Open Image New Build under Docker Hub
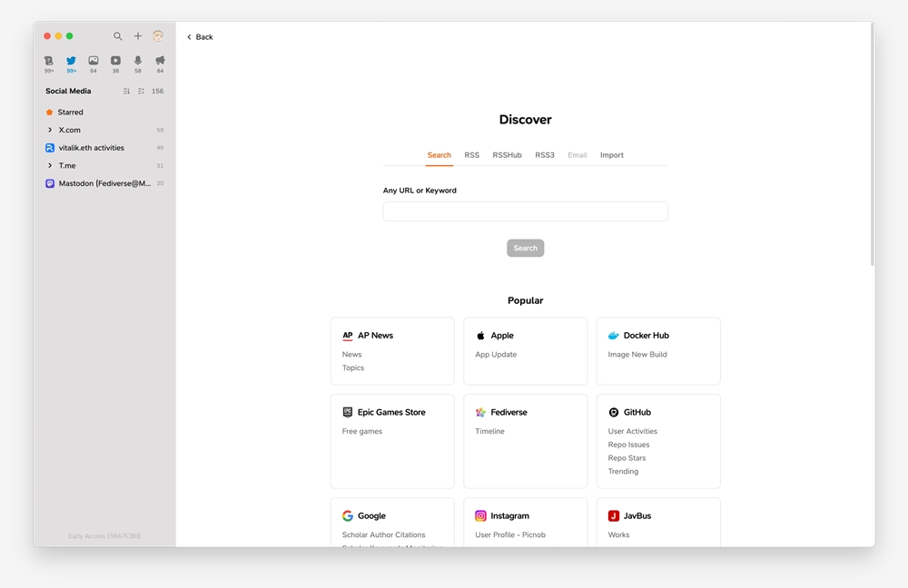This screenshot has width=908, height=588. pyautogui.click(x=637, y=354)
